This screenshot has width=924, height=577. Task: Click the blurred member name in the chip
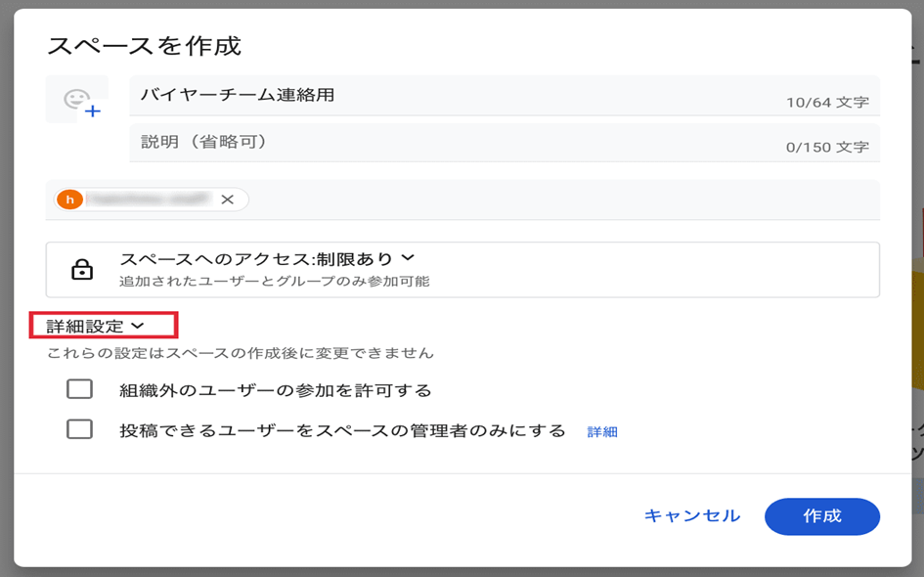coord(147,200)
